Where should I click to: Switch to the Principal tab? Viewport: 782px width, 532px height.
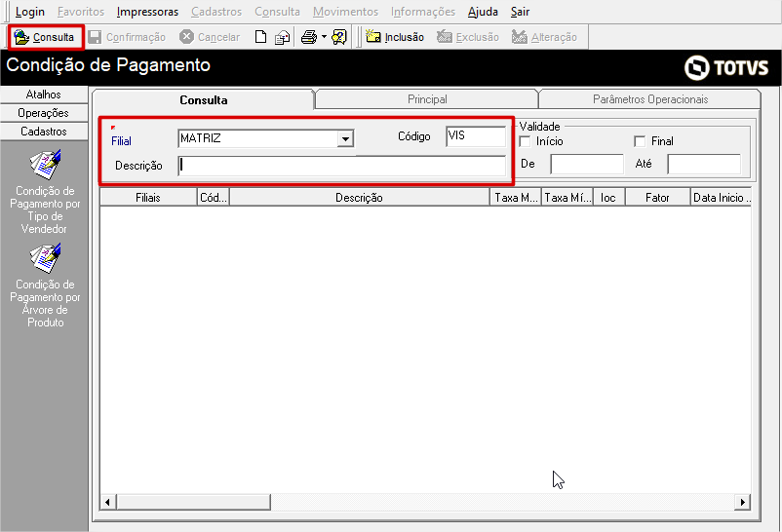[427, 99]
